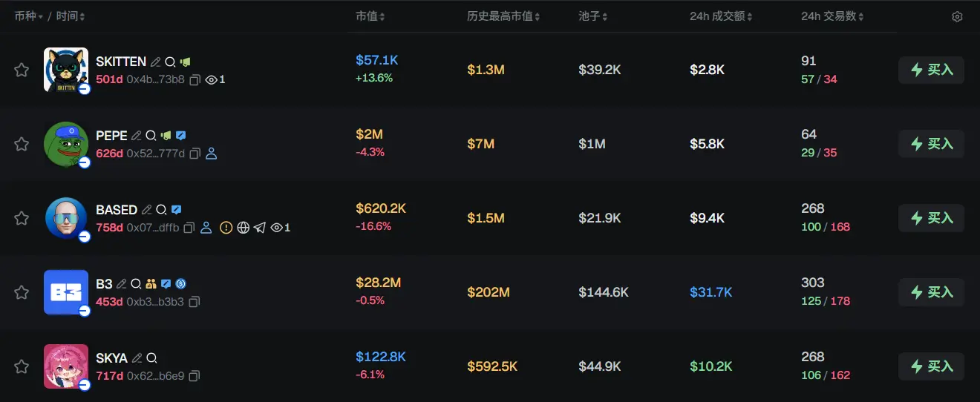Screen dimensions: 980x402
Task: Star SKITTEN to add to favorites
Action: tap(22, 70)
